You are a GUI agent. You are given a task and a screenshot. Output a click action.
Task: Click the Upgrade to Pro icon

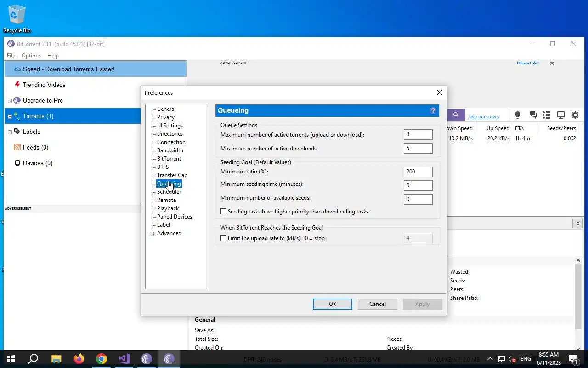(17, 100)
